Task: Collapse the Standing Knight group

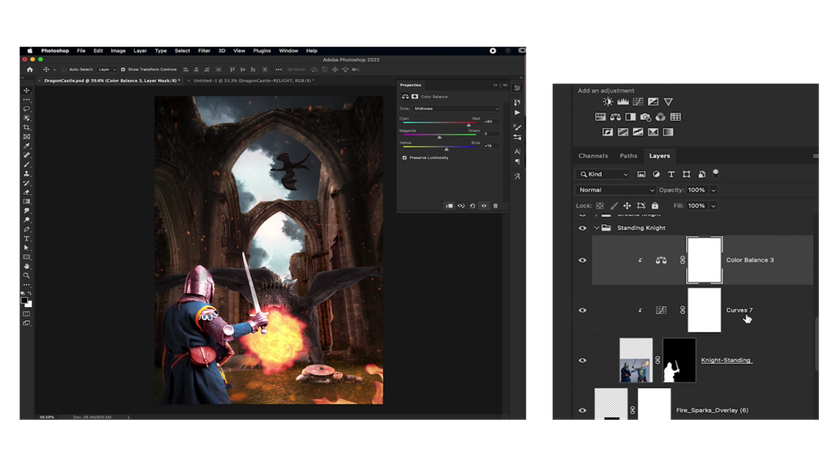Action: pos(597,228)
